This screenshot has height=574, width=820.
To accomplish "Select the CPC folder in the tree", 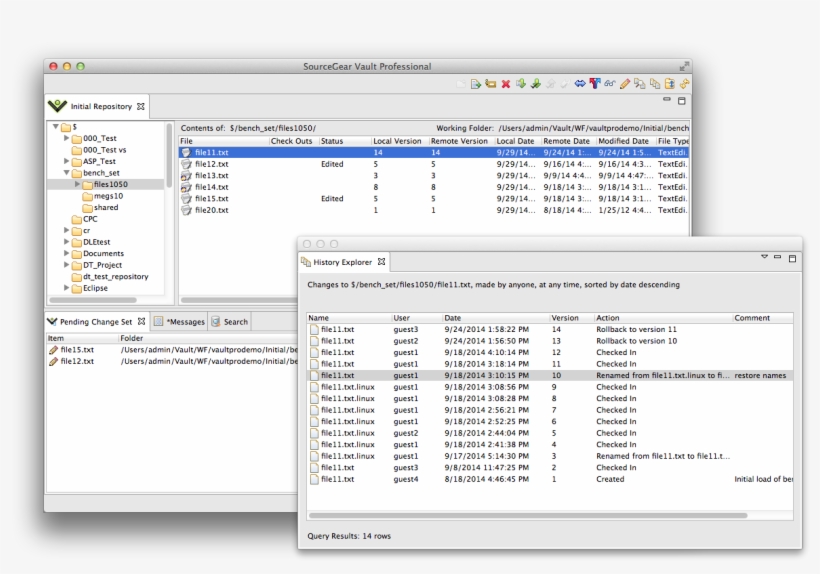I will click(x=85, y=219).
